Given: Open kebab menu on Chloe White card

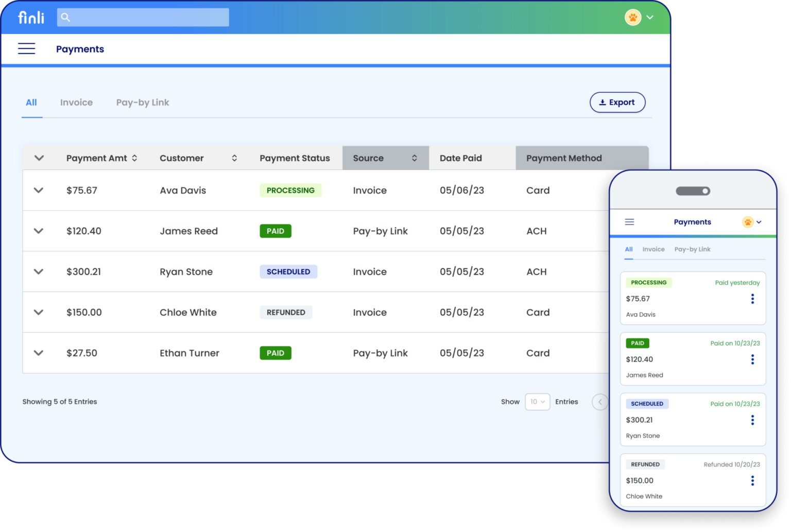Looking at the screenshot, I should [x=752, y=480].
